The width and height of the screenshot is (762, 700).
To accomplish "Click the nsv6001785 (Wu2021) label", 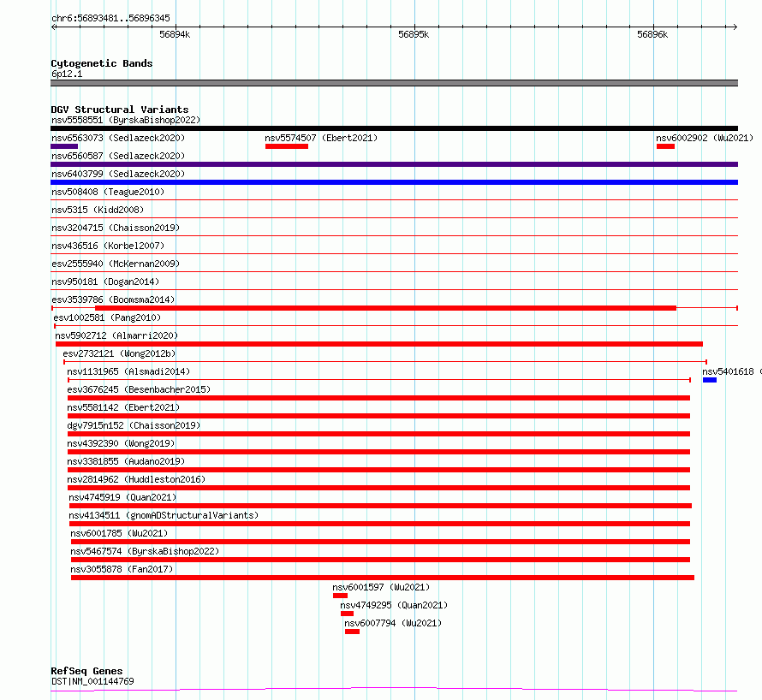I will (119, 533).
